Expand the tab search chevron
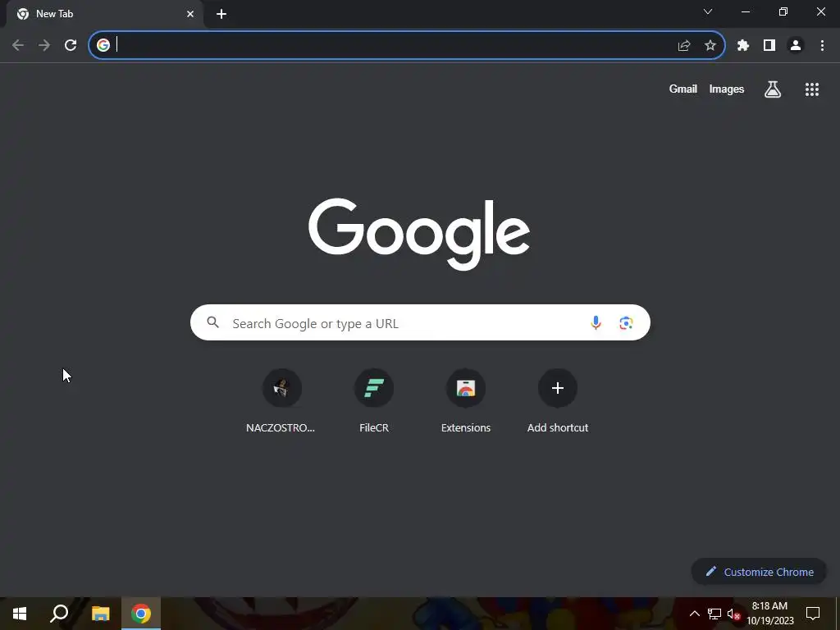The image size is (840, 630). click(x=708, y=11)
